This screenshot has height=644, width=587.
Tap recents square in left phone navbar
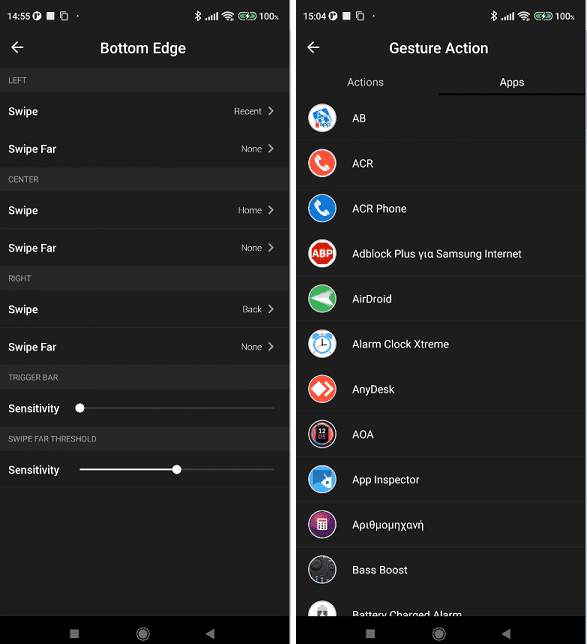click(74, 633)
